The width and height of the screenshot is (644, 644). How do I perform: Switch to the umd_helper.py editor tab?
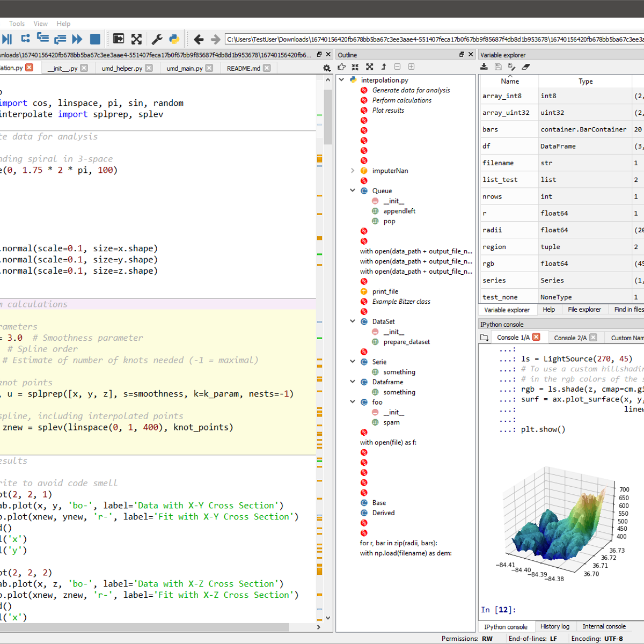point(122,68)
